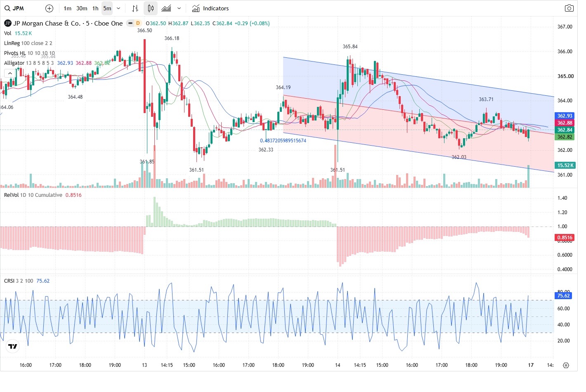Image resolution: width=586 pixels, height=392 pixels.
Task: Select the Alligator indicator legend
Action: (x=14, y=63)
